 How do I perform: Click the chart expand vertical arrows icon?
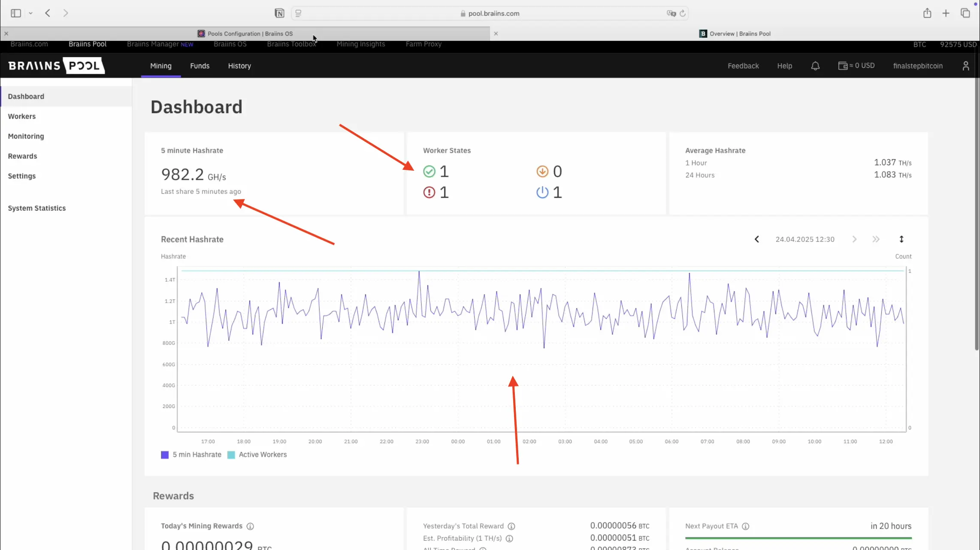pyautogui.click(x=901, y=239)
